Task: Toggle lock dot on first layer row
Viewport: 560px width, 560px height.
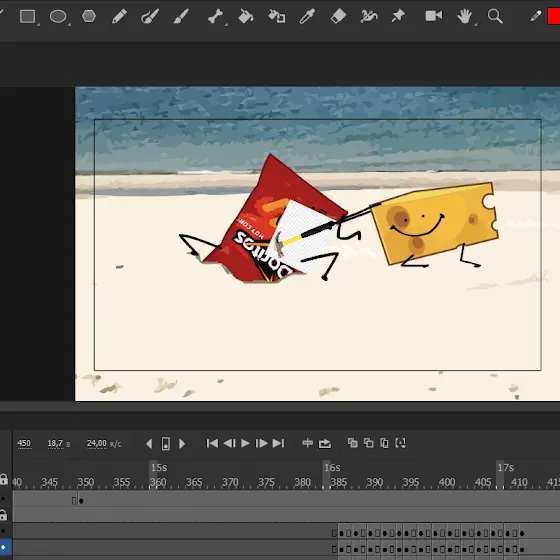Action: [3, 498]
